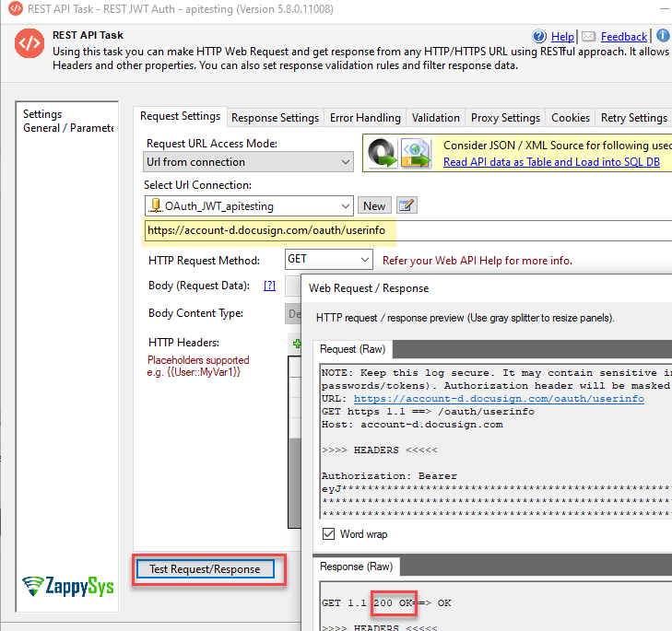This screenshot has height=631, width=672.
Task: Open the Feedback link
Action: click(x=624, y=37)
